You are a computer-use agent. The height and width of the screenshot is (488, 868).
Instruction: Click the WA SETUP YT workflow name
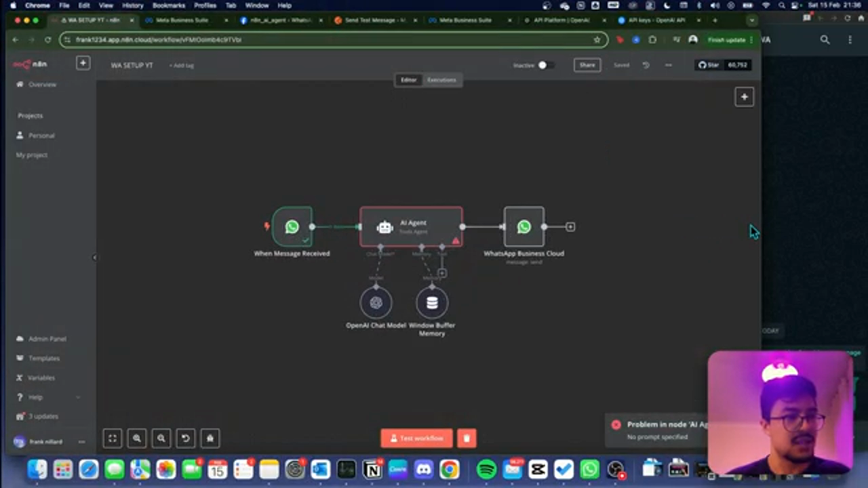[x=132, y=66]
